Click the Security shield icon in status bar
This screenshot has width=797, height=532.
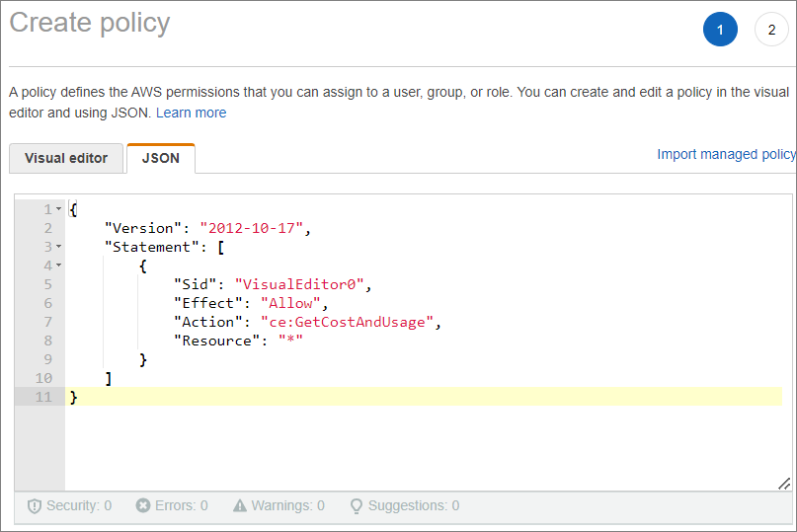pyautogui.click(x=34, y=506)
